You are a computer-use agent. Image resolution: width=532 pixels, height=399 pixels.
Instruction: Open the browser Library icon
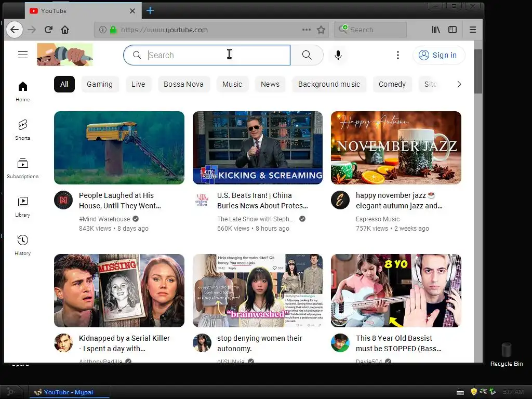point(436,30)
